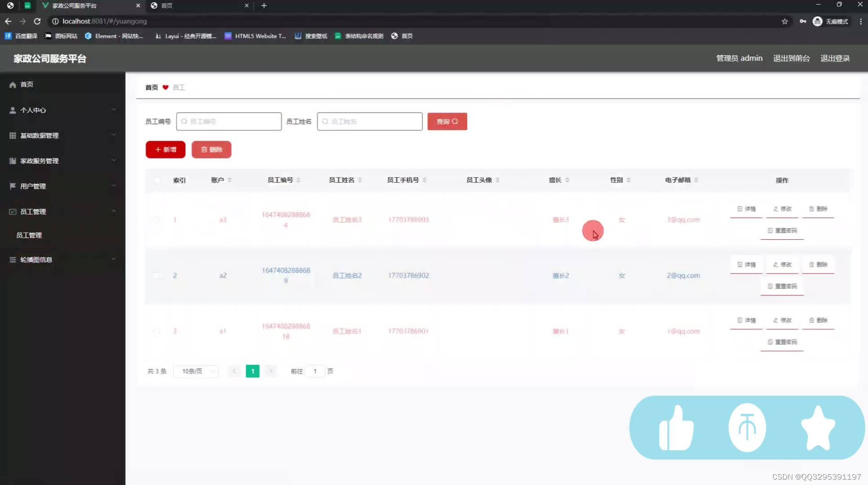The image size is (868, 485).
Task: Sort table by 性别 column
Action: tap(629, 180)
